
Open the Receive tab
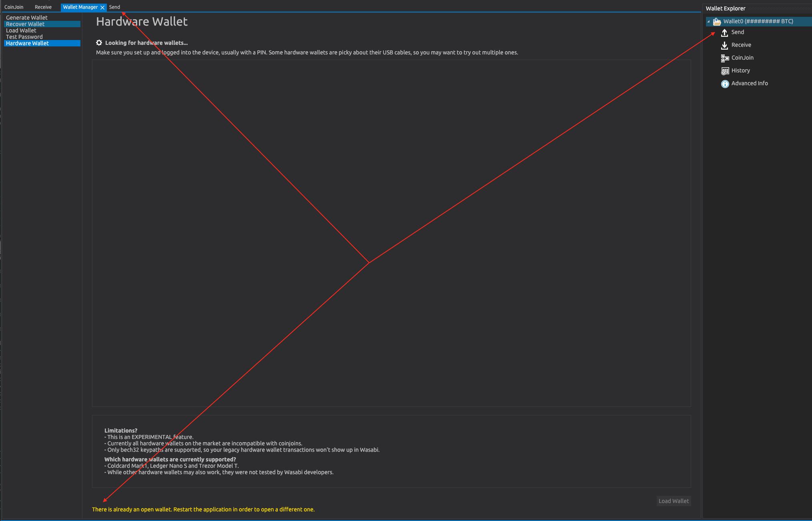tap(43, 7)
